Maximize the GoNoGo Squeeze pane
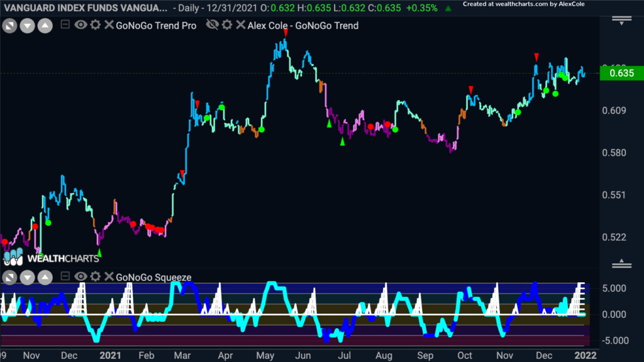The image size is (644, 362). tap(9, 278)
